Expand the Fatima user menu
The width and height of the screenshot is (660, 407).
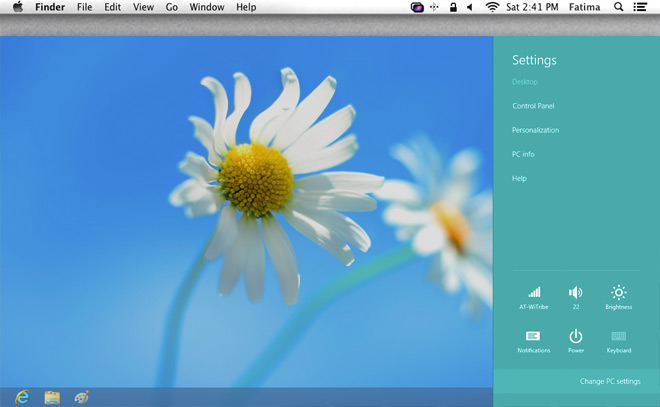click(x=585, y=7)
